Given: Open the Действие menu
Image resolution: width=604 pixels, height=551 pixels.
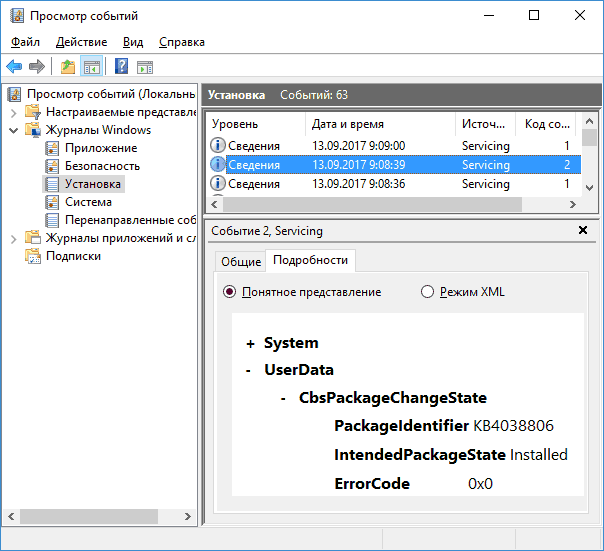Looking at the screenshot, I should [81, 42].
